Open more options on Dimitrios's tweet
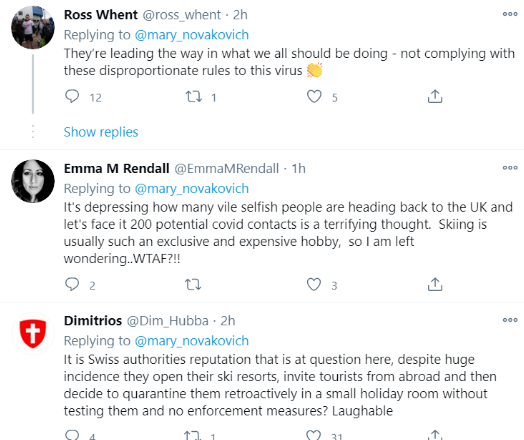Viewport: 524px width, 440px height. pos(510,320)
